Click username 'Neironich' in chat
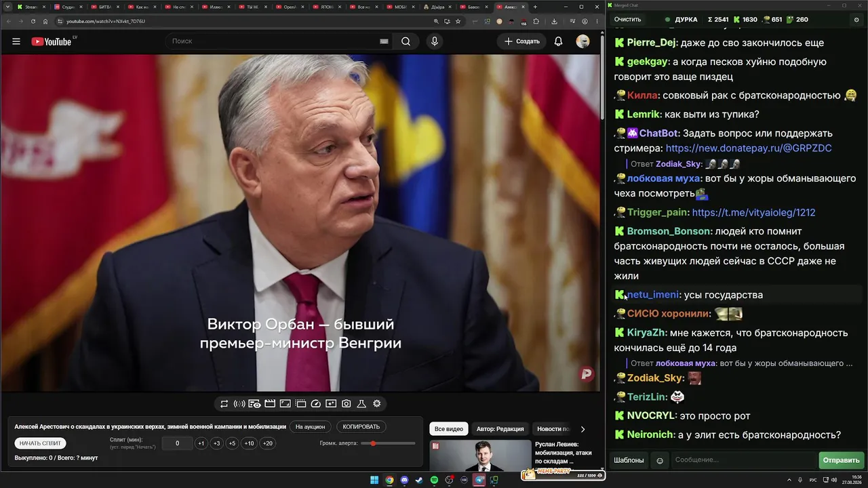This screenshot has width=868, height=488. pos(650,435)
